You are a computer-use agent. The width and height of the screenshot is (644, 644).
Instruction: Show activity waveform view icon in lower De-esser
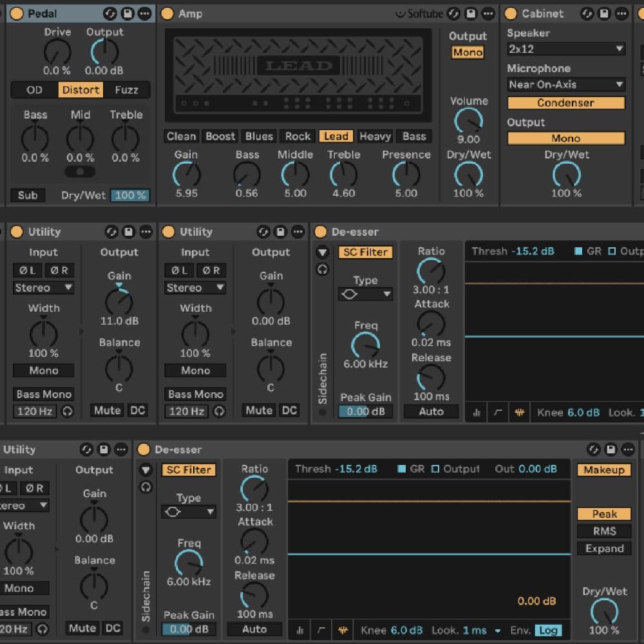coord(343,630)
